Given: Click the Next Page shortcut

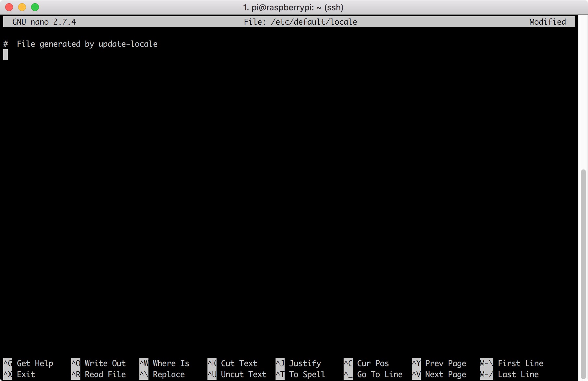Looking at the screenshot, I should pyautogui.click(x=439, y=374).
